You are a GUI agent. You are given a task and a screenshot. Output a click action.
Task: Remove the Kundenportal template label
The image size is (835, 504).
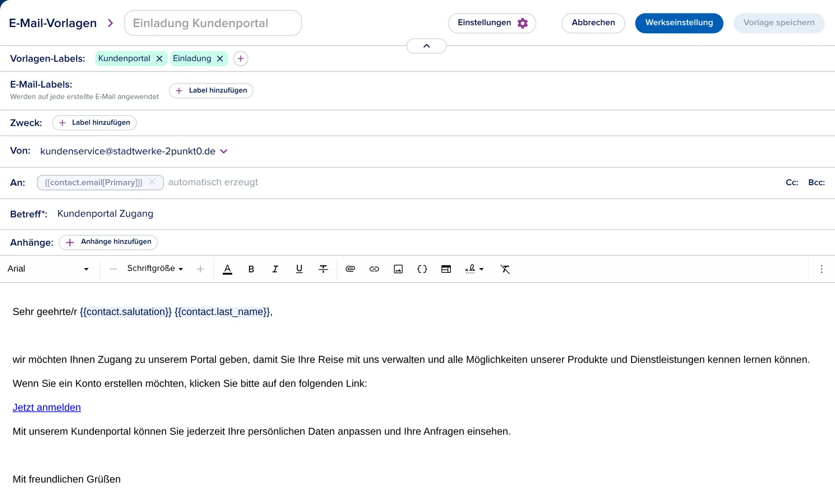(x=160, y=58)
